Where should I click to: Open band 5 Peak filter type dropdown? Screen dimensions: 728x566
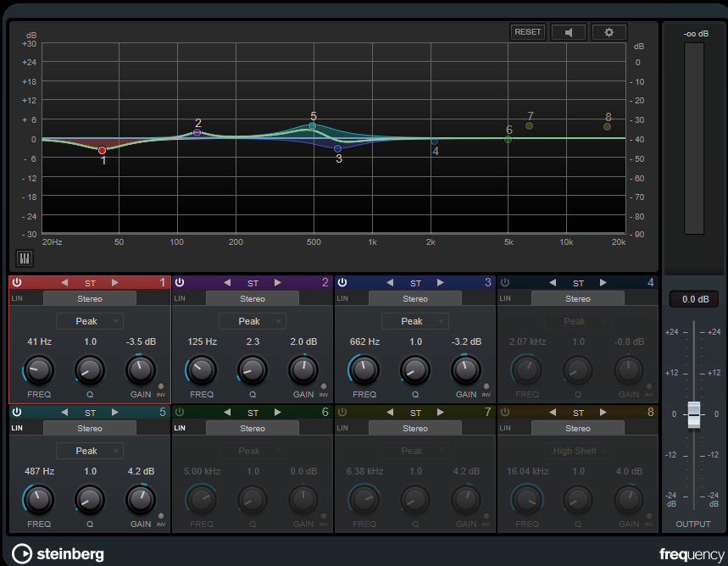tap(90, 451)
